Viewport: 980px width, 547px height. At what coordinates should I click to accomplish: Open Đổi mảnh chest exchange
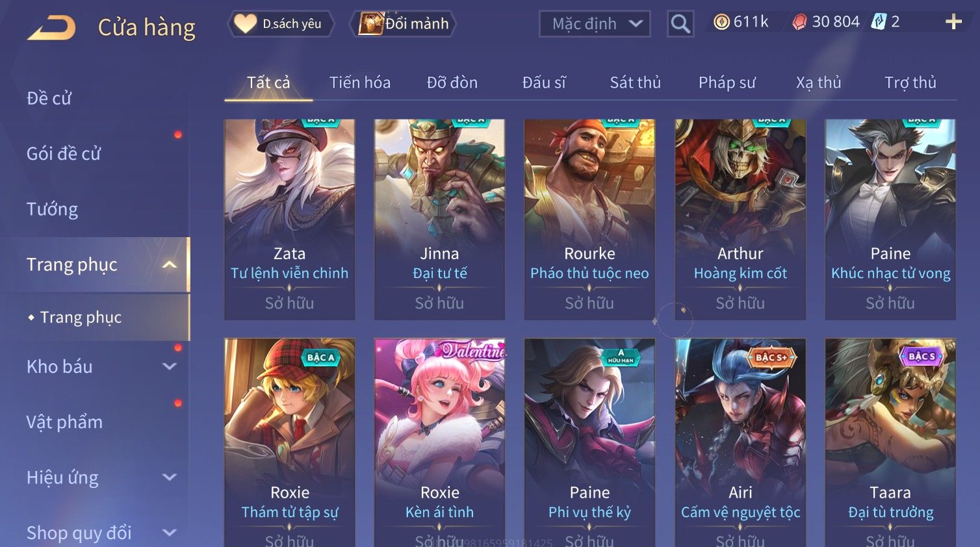[404, 24]
